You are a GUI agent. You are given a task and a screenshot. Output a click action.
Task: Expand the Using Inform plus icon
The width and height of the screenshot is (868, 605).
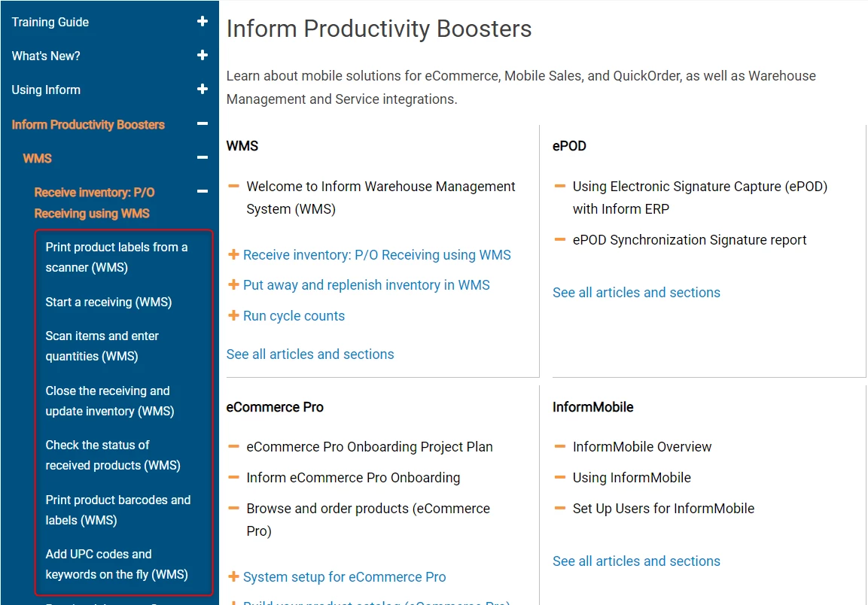203,89
